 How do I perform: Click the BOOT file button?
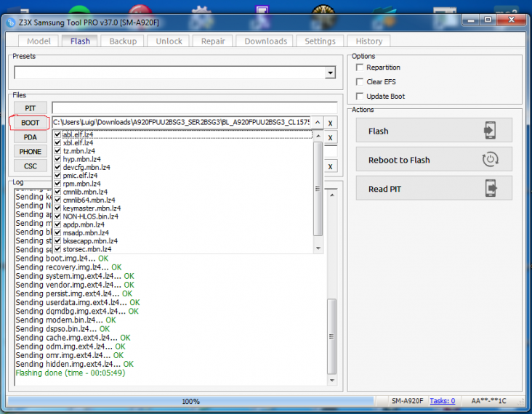coord(31,123)
